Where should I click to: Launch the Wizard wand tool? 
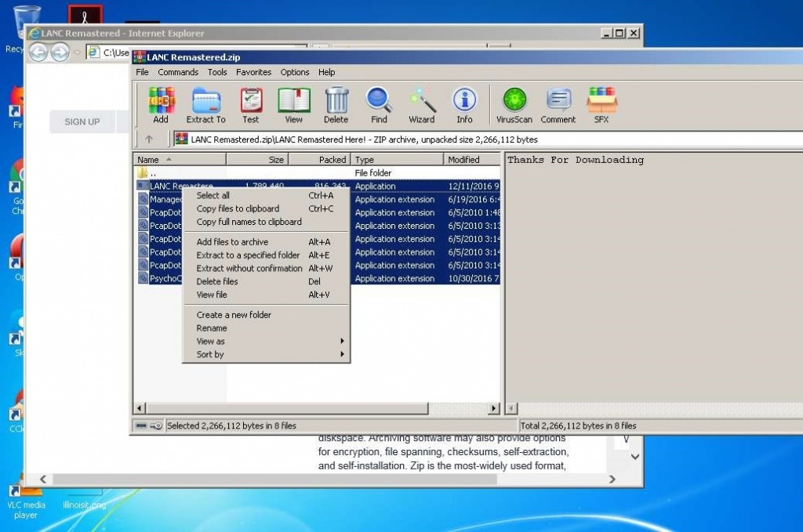click(422, 105)
